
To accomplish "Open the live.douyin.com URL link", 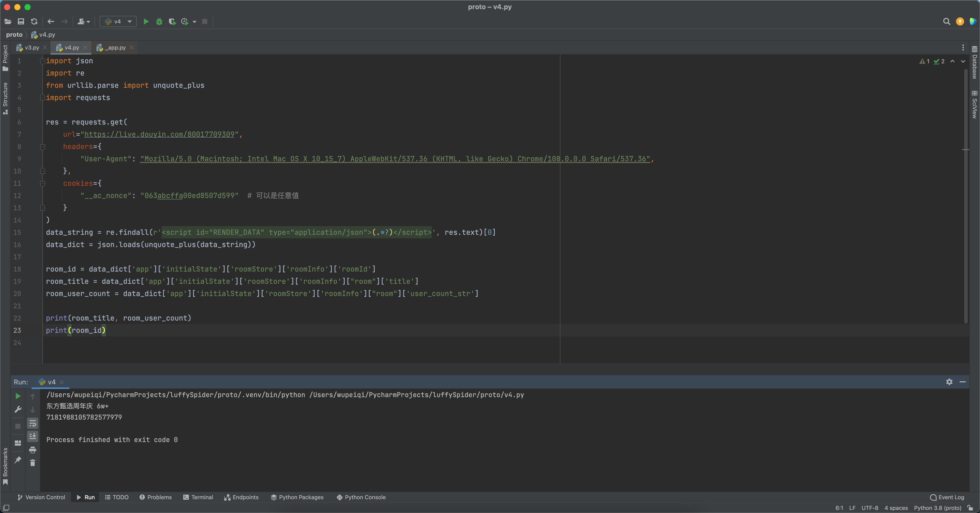I will (x=160, y=134).
